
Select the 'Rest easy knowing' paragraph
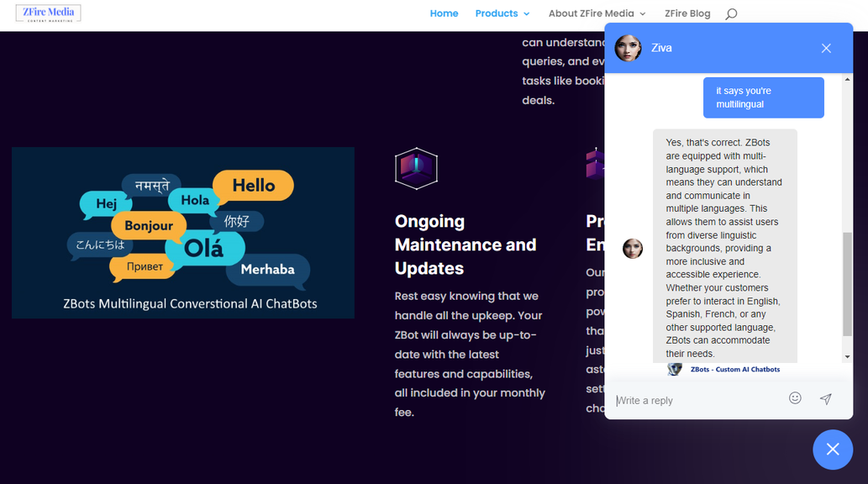click(470, 354)
